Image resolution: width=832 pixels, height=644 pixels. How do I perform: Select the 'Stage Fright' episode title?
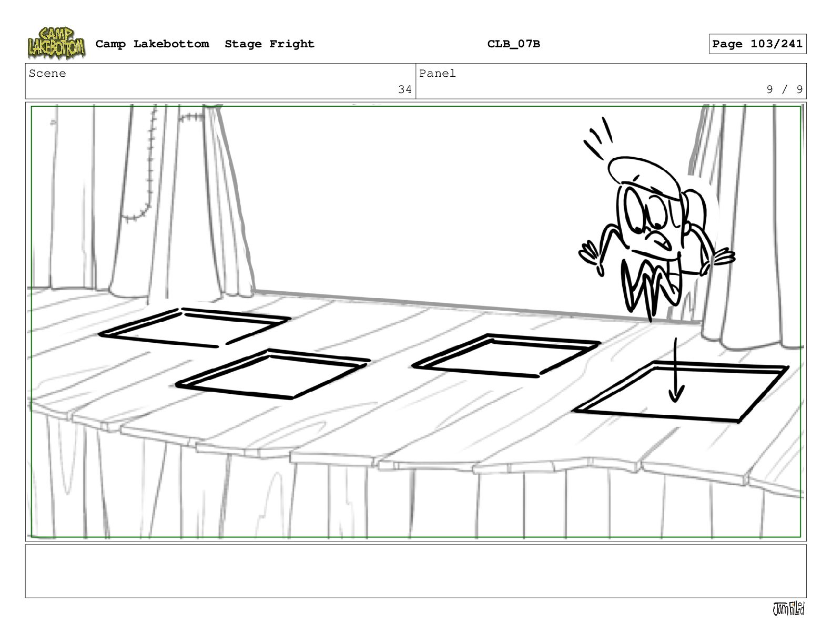point(269,44)
